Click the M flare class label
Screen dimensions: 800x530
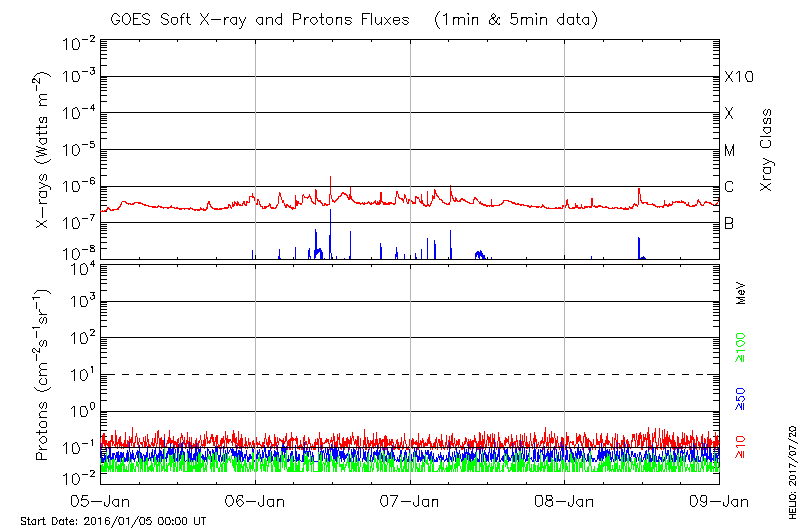coord(730,151)
